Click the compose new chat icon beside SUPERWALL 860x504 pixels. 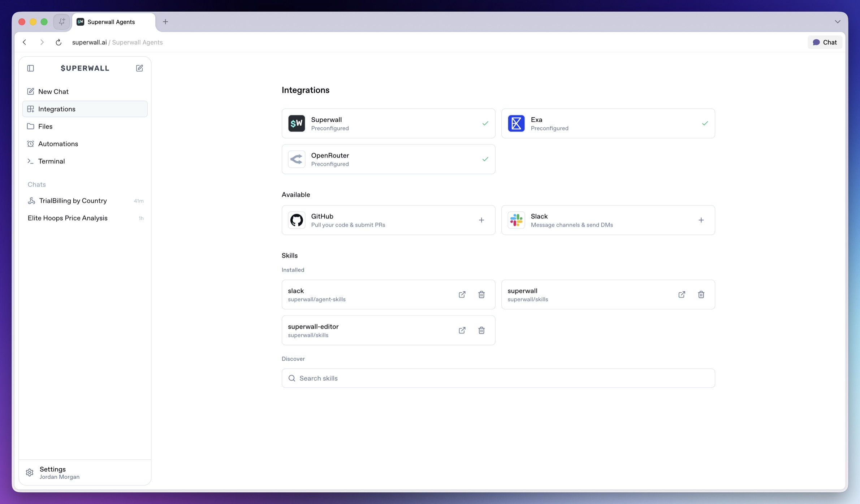139,68
